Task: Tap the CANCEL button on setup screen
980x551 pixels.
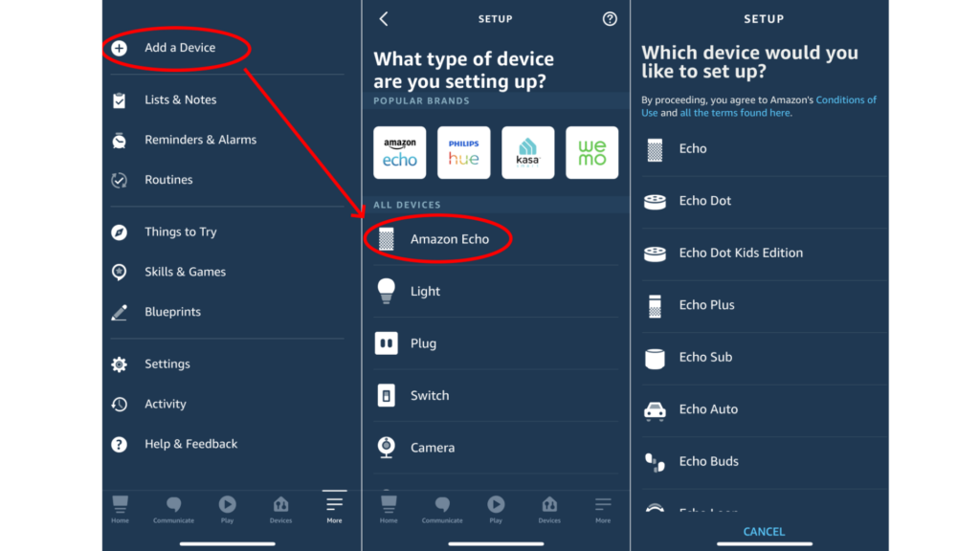Action: (x=764, y=532)
